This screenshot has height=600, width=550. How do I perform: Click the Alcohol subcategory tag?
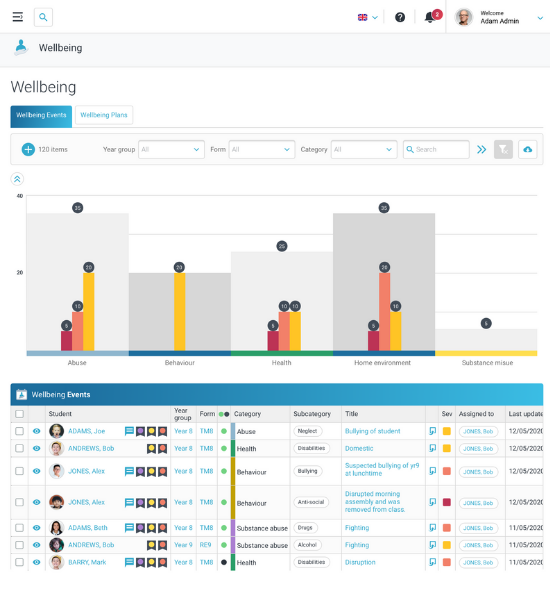point(308,545)
